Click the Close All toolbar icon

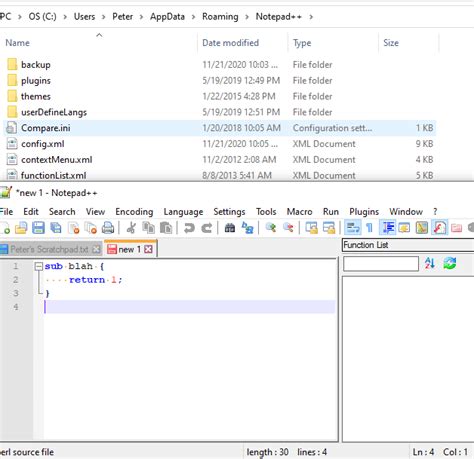coord(90,228)
